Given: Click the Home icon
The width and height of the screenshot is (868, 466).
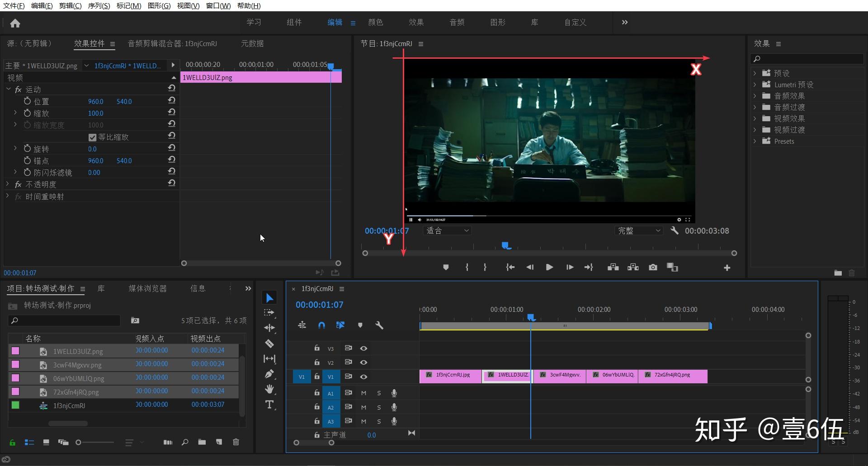Looking at the screenshot, I should pos(15,23).
